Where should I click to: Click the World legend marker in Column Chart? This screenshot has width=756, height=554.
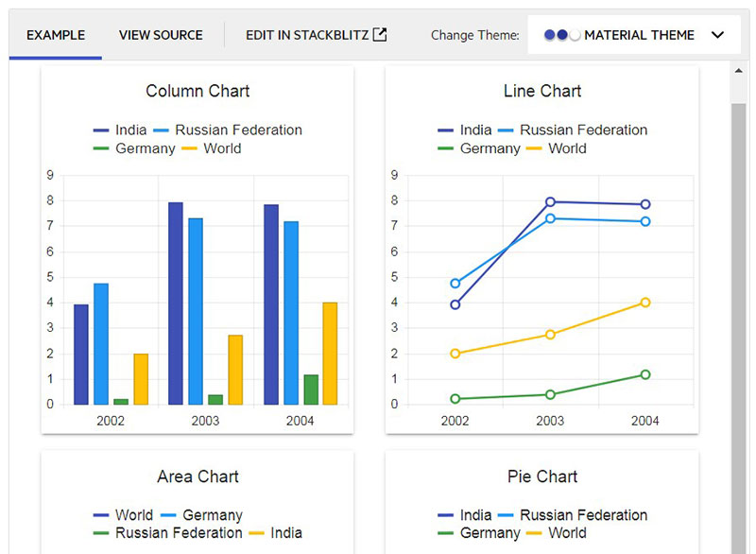(191, 148)
